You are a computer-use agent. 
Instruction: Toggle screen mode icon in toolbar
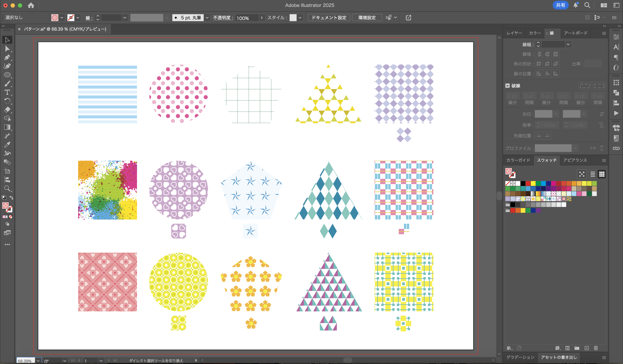click(7, 233)
